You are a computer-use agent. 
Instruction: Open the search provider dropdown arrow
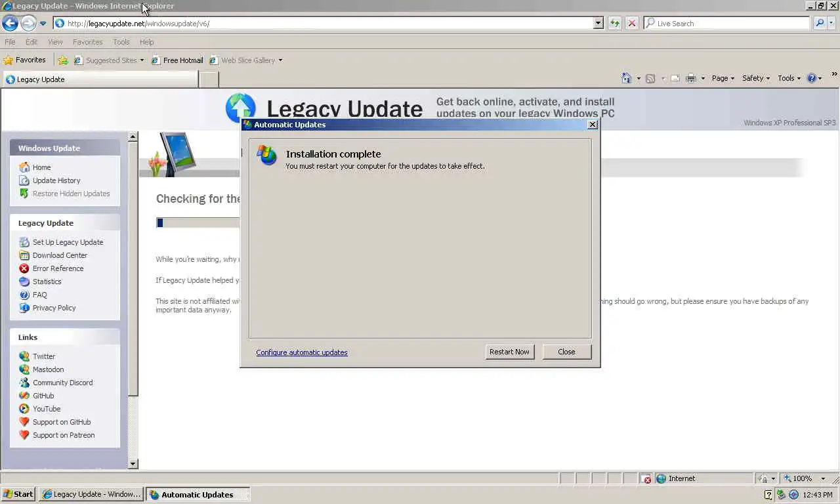click(831, 23)
